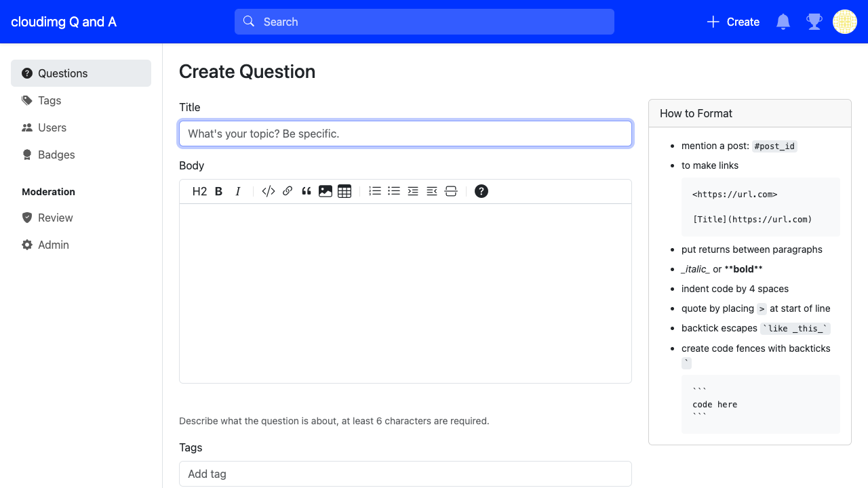The width and height of the screenshot is (868, 488).
Task: Open Badges in the sidebar
Action: (81, 155)
